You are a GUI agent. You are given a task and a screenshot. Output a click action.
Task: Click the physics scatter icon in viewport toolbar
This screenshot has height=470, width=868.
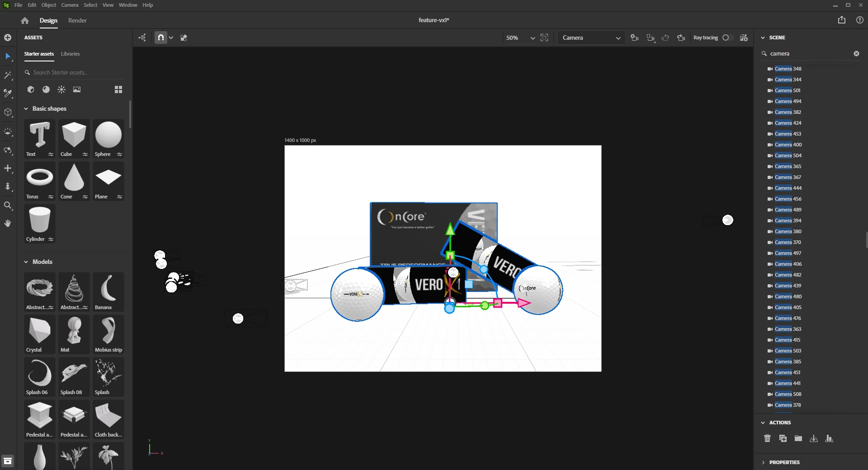click(142, 38)
